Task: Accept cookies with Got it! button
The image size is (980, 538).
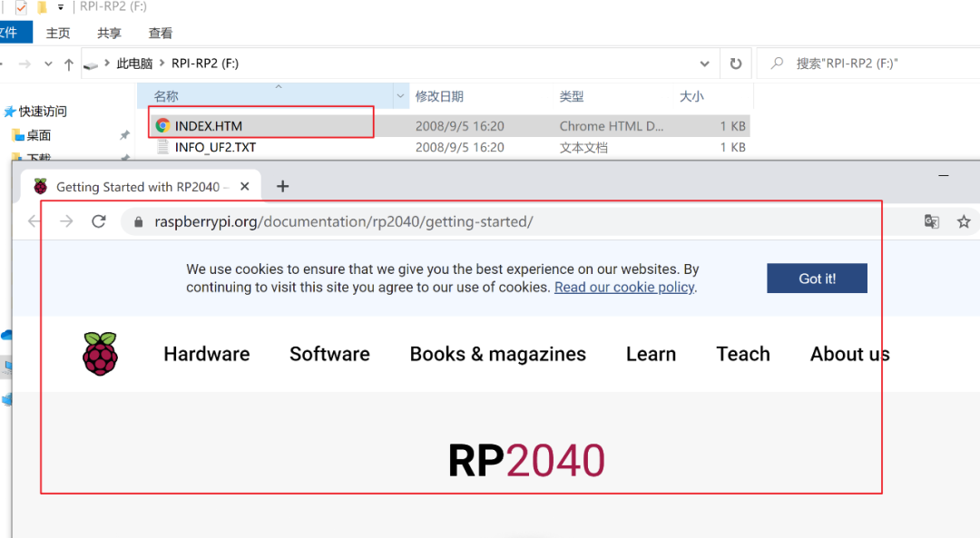Action: point(817,278)
